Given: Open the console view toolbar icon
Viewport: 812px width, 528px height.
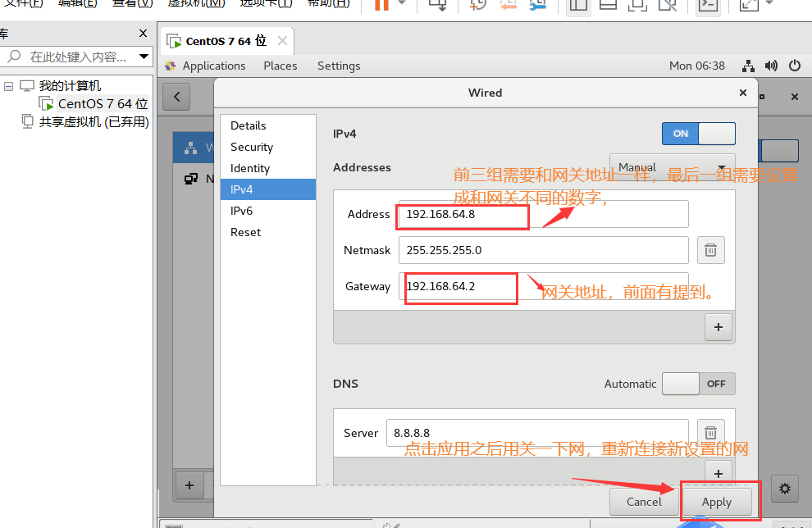Looking at the screenshot, I should [x=708, y=4].
